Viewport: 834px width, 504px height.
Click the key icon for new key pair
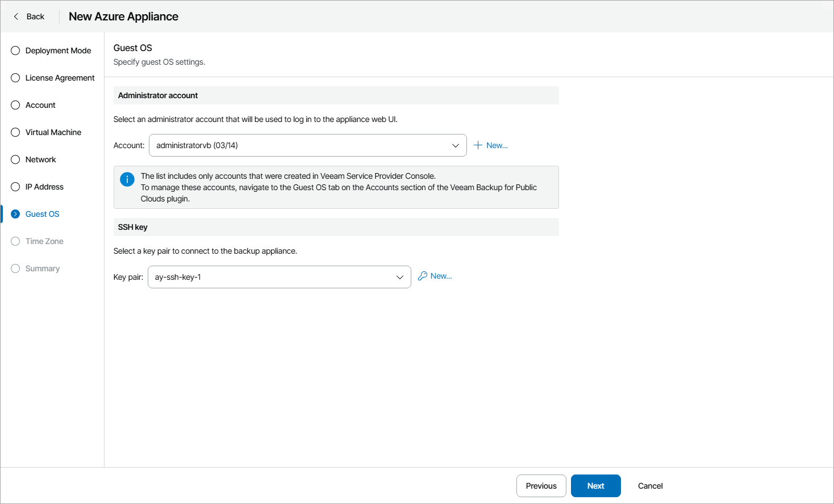click(x=423, y=276)
